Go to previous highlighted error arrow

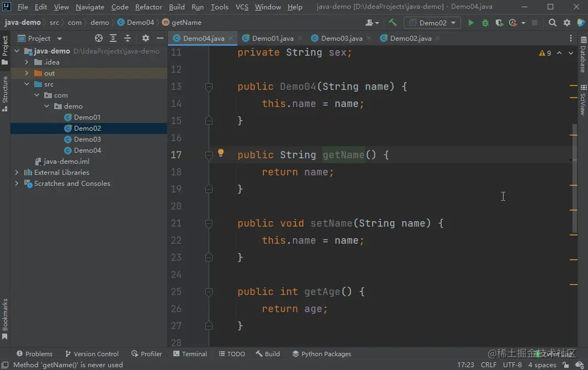pos(559,53)
